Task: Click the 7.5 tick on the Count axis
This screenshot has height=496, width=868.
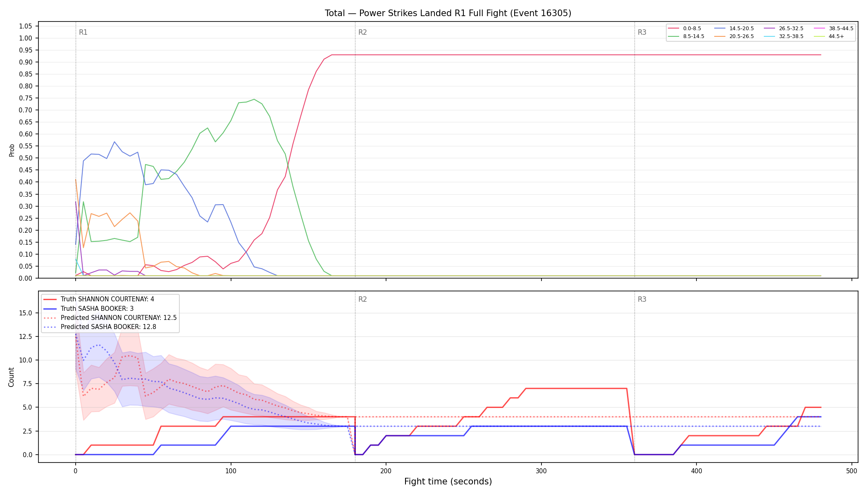Action: (27, 384)
